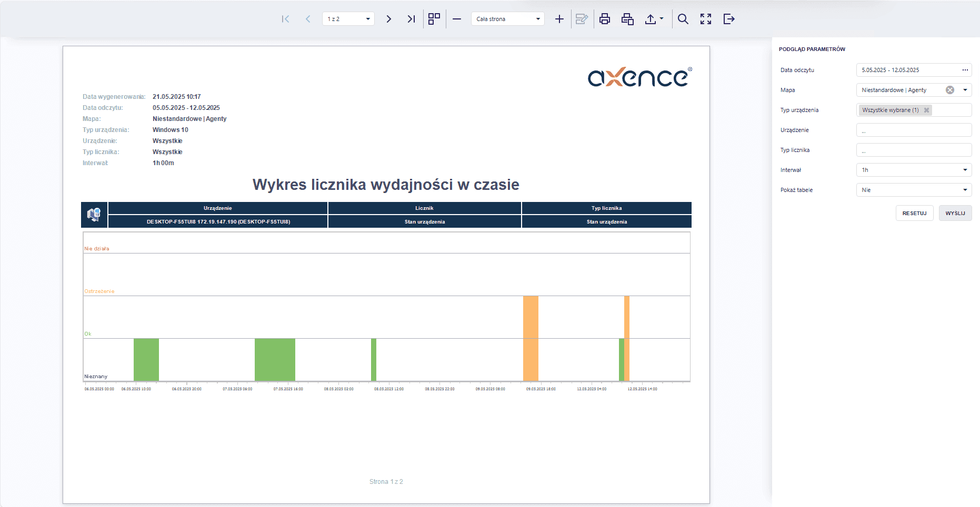Switch to full screen mode
The width and height of the screenshot is (980, 507).
click(706, 19)
